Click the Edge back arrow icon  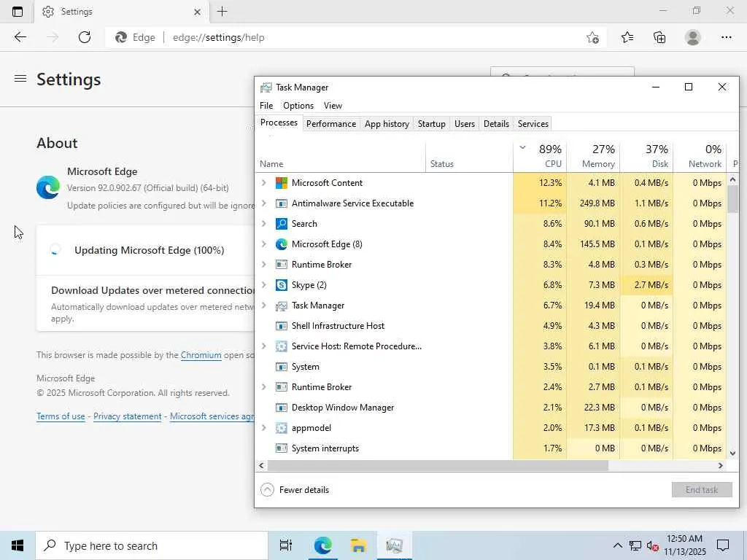(20, 37)
